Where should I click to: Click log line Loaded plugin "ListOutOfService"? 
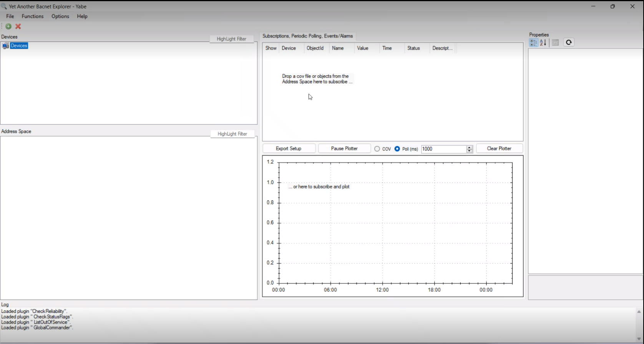coord(37,322)
